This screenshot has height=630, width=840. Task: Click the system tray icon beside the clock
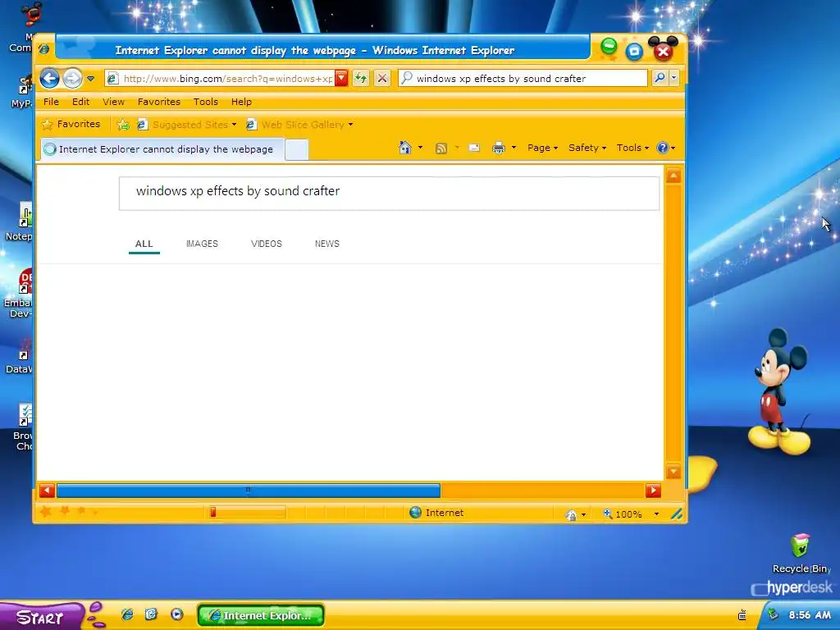(x=773, y=614)
